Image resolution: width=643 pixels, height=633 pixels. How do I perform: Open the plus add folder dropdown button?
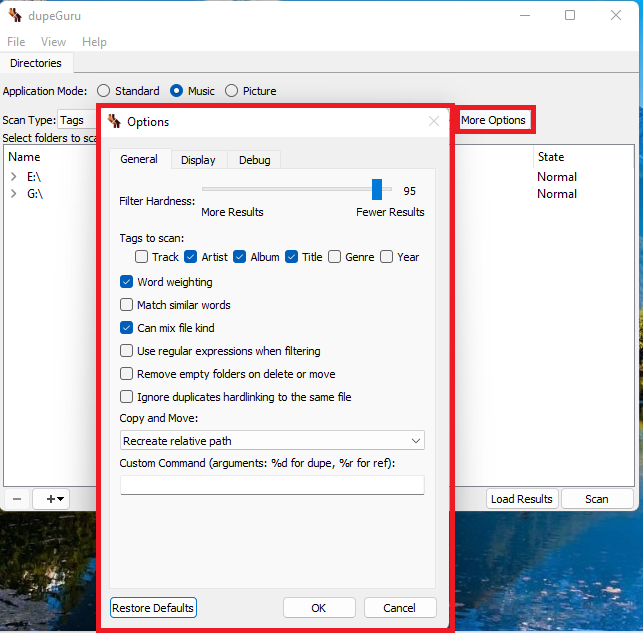coord(51,499)
